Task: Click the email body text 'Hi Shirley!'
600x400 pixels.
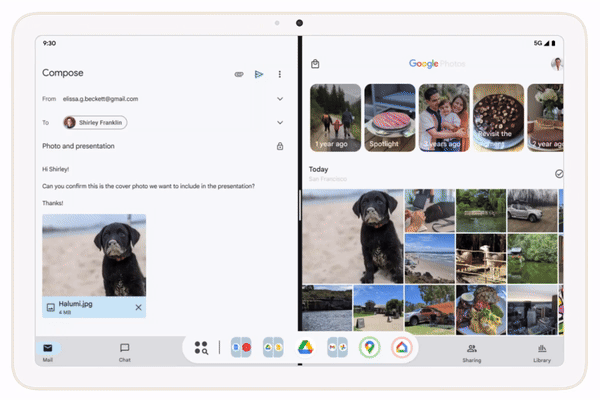Action: 55,169
